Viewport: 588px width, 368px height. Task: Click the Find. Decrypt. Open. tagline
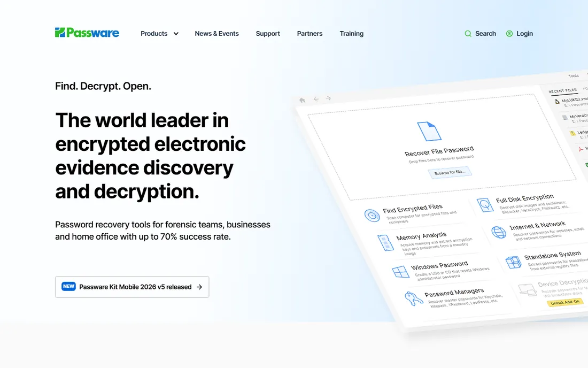coord(103,86)
